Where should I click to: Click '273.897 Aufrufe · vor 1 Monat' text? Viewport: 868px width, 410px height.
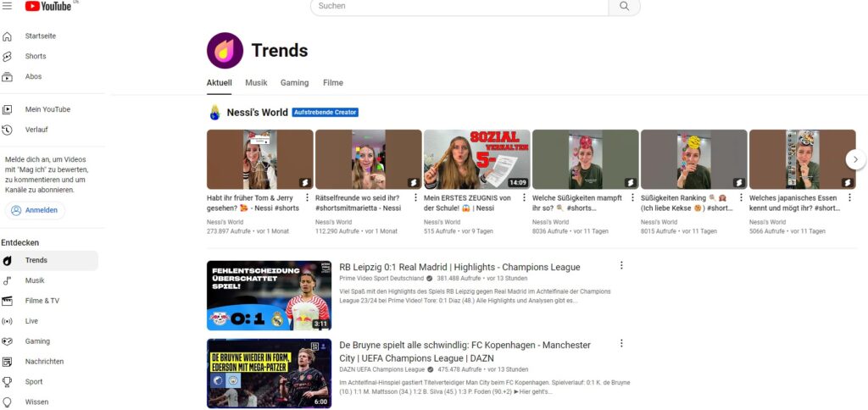click(248, 231)
